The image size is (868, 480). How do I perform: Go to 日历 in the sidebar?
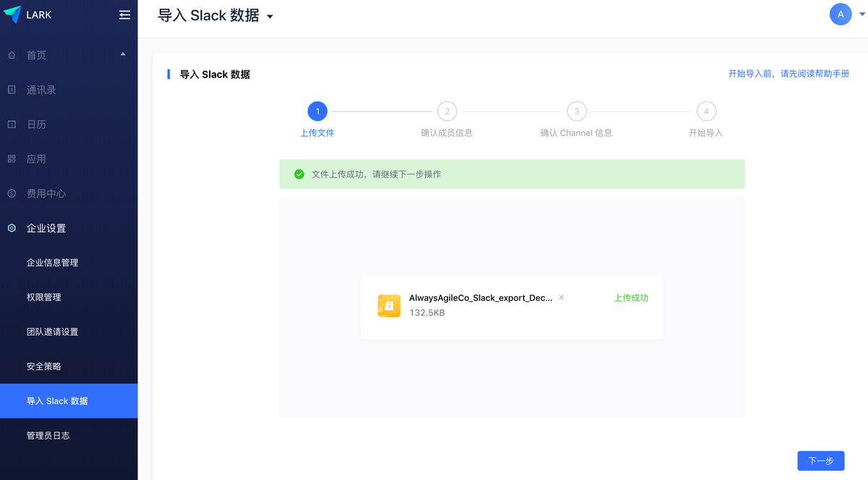(36, 124)
